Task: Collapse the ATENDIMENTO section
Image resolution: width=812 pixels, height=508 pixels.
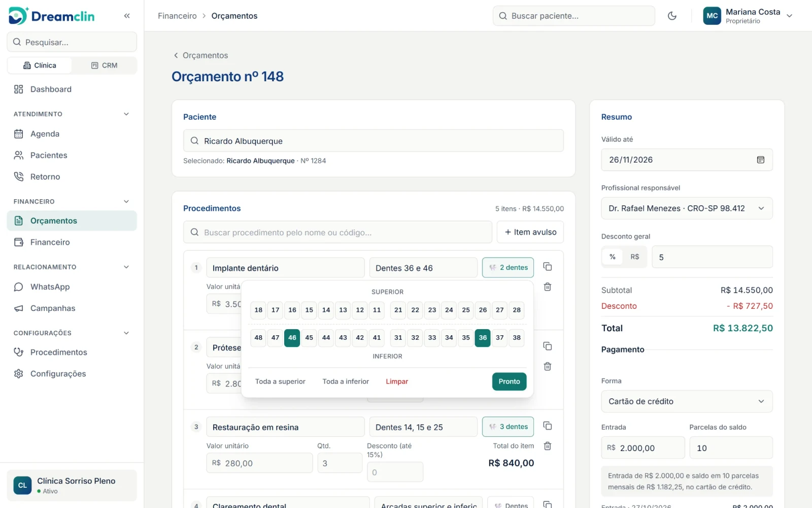Action: click(x=126, y=114)
